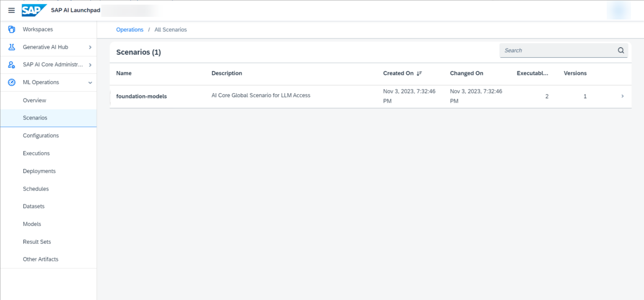The height and width of the screenshot is (300, 644).
Task: Click the user avatar in the top-right corner
Action: (x=618, y=10)
